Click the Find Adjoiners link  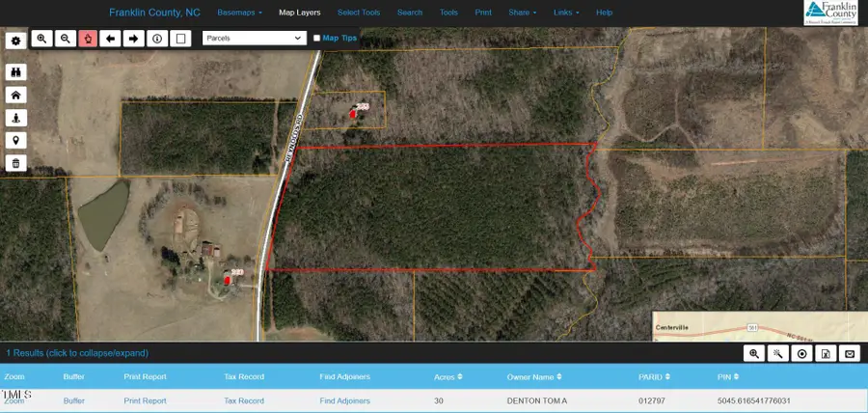coord(344,400)
